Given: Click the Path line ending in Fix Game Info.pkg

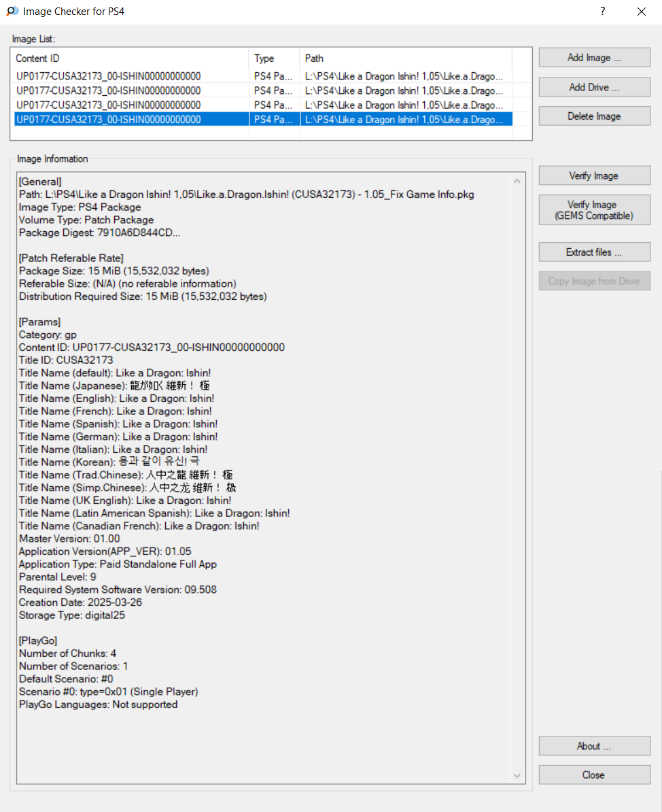Looking at the screenshot, I should click(x=246, y=194).
